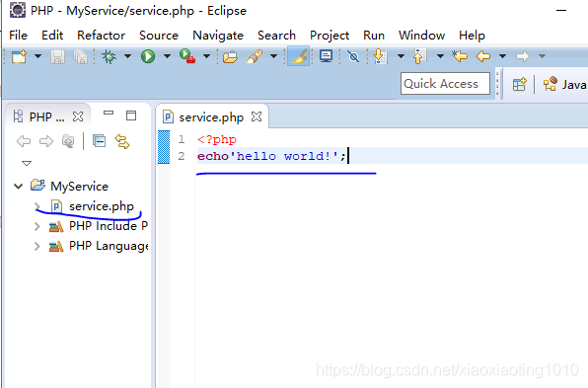Switch to the Java perspective
This screenshot has height=388, width=588.
click(x=564, y=84)
